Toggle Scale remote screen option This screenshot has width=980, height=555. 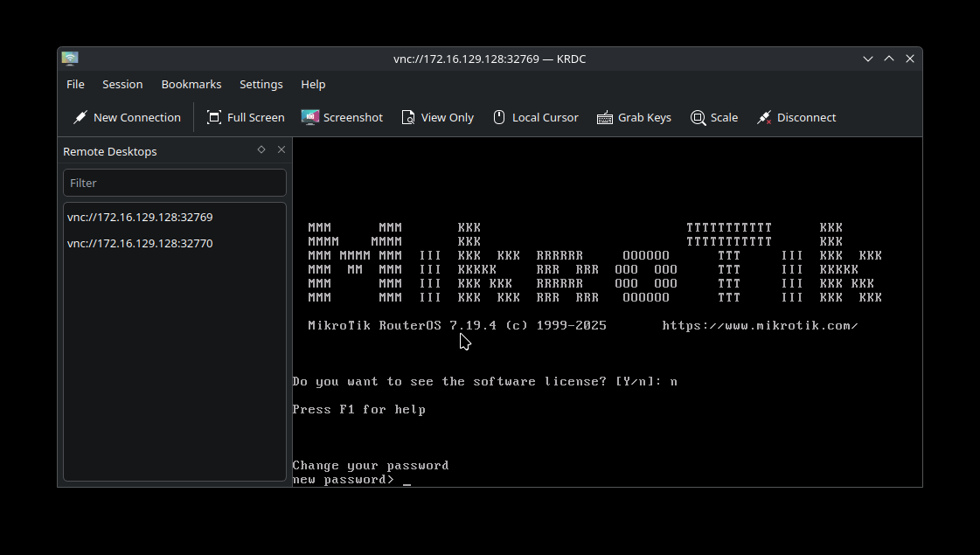[714, 117]
